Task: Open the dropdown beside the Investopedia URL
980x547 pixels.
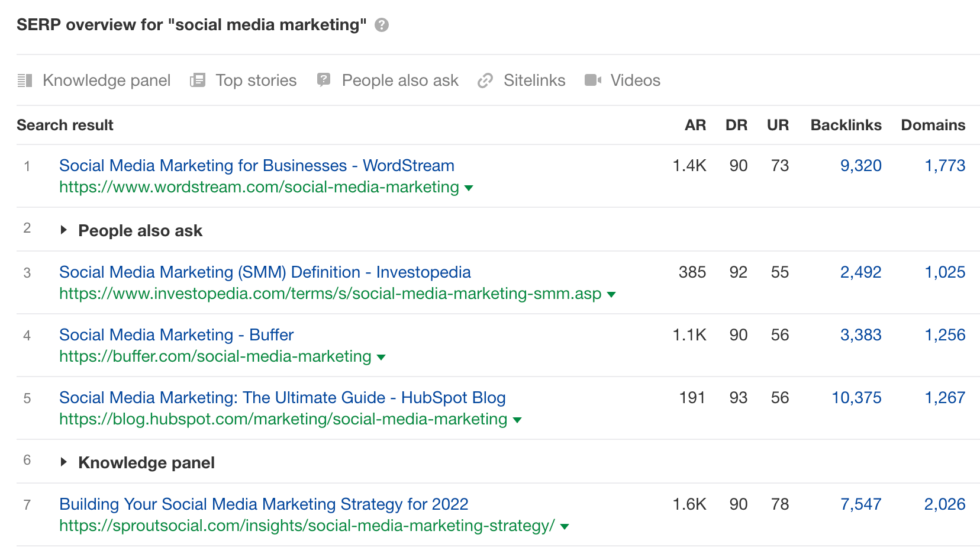Action: (611, 294)
